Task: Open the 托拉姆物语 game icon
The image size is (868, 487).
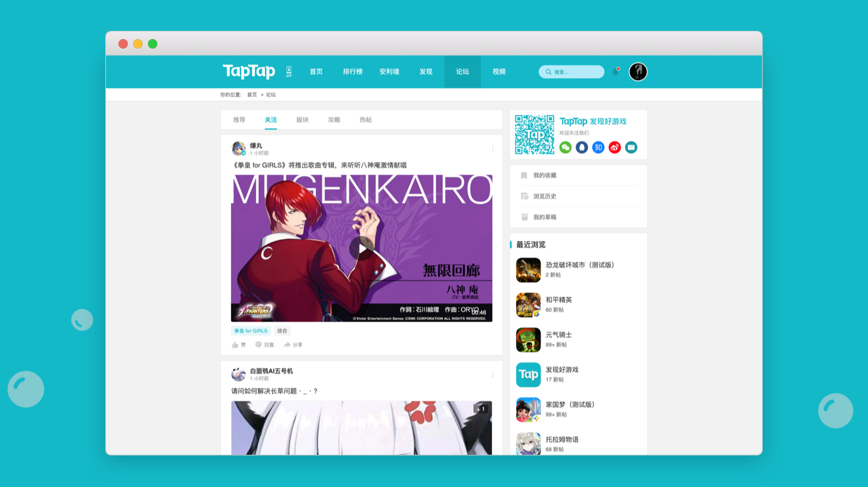Action: point(528,443)
